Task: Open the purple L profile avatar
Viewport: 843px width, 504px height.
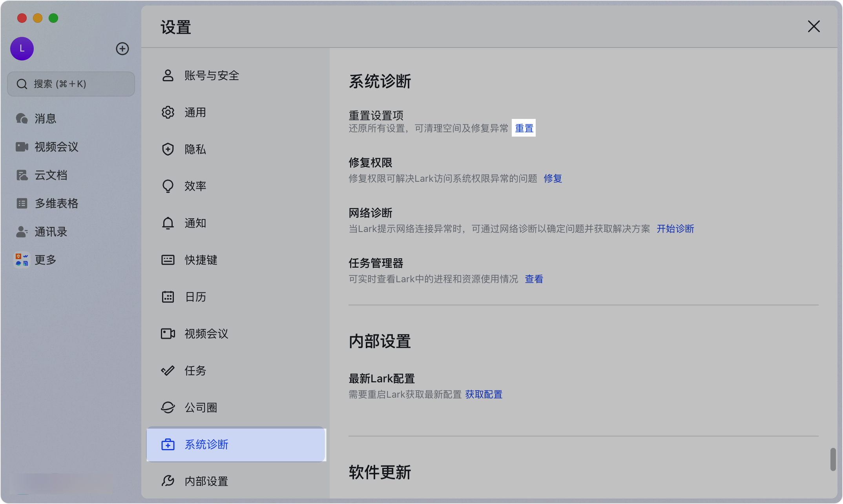Action: pyautogui.click(x=22, y=49)
